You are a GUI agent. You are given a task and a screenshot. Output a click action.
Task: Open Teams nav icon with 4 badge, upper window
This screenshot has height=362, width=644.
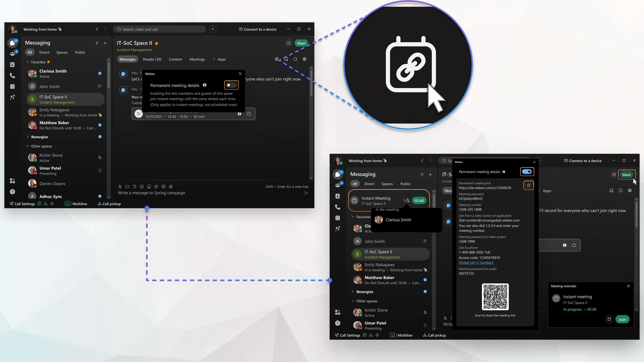(13, 53)
